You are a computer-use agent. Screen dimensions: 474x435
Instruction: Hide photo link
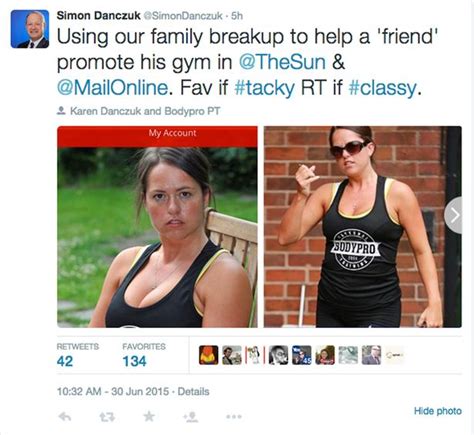(x=438, y=411)
